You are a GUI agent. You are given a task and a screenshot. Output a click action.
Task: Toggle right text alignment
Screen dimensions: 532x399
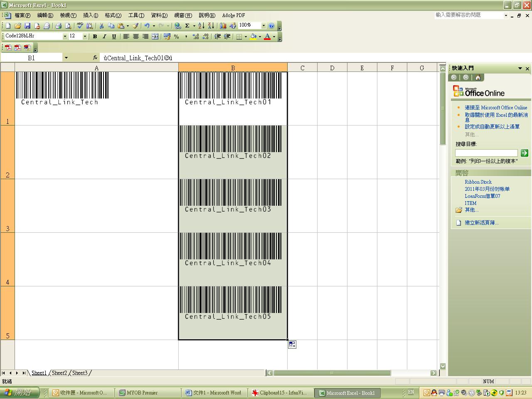click(x=145, y=37)
